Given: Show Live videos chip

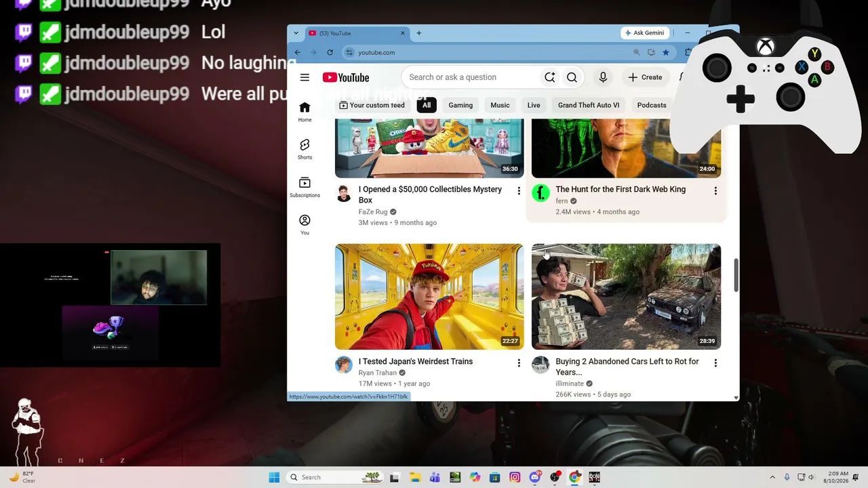Looking at the screenshot, I should click(x=534, y=105).
